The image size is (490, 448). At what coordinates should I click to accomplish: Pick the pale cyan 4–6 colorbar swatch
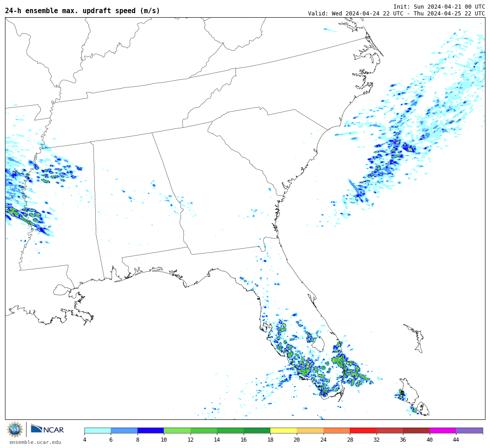(x=98, y=431)
